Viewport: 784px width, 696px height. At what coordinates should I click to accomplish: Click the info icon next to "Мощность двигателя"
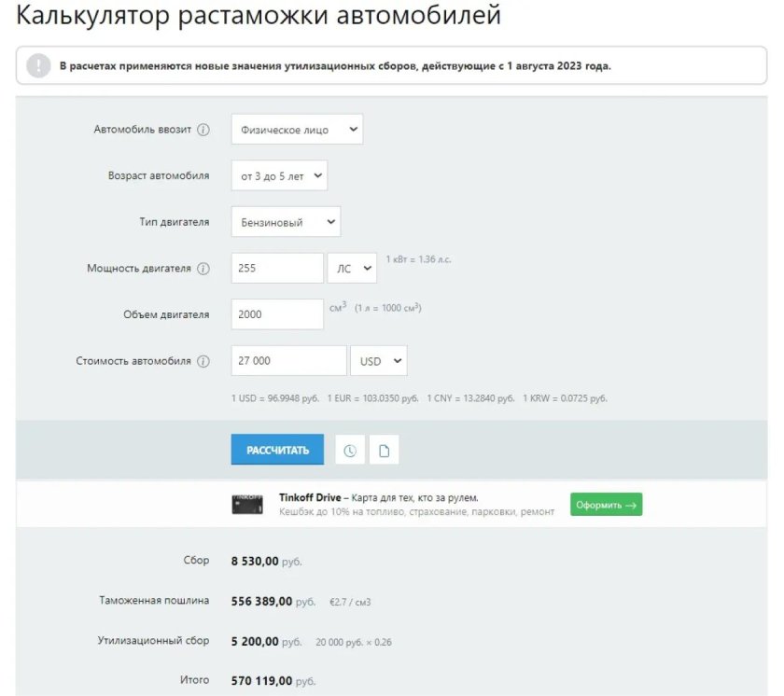[203, 269]
